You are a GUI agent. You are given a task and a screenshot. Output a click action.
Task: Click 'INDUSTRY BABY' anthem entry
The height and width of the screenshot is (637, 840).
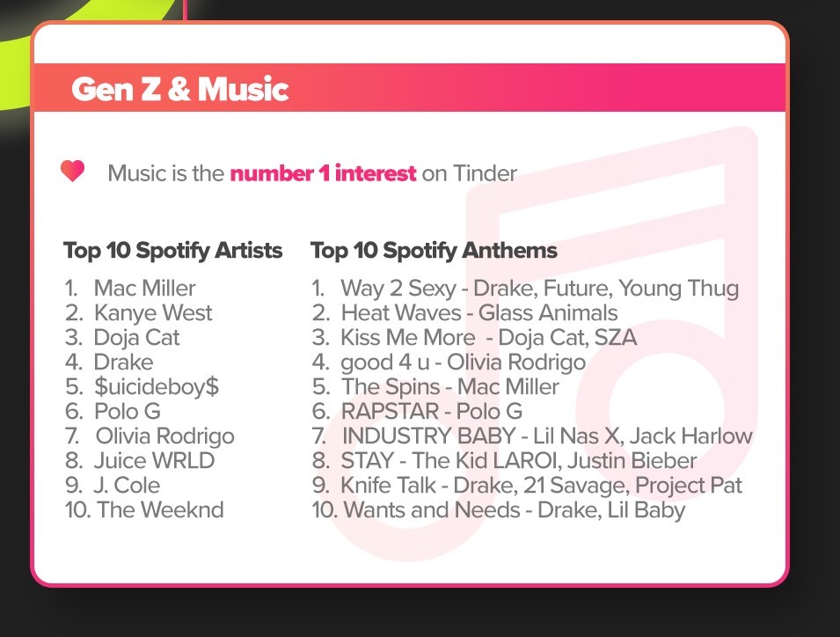click(532, 436)
